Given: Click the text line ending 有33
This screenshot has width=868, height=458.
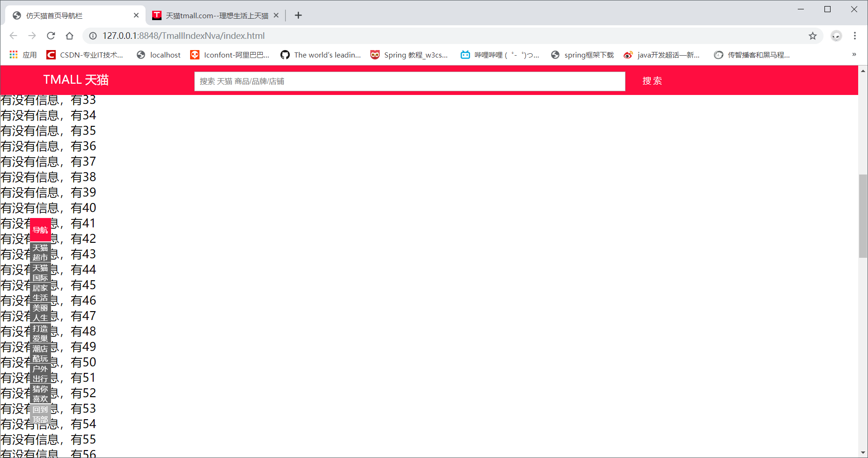Looking at the screenshot, I should click(48, 100).
